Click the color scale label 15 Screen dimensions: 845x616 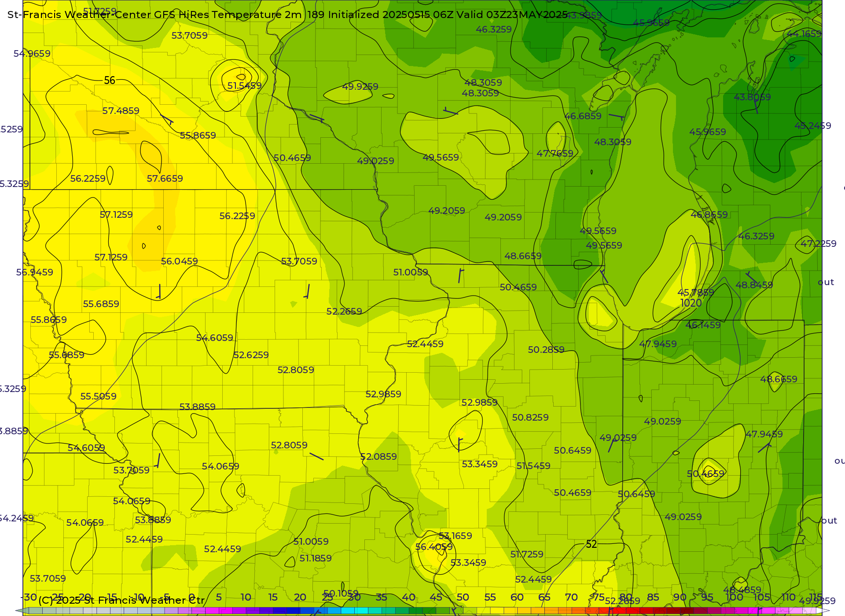[273, 598]
